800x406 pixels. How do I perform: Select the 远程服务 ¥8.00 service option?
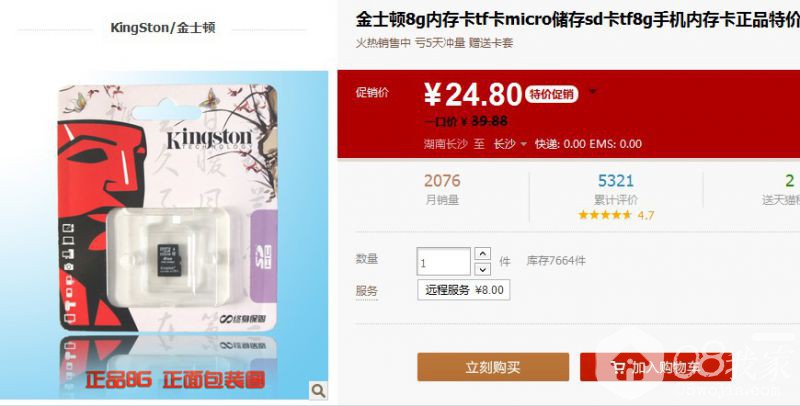[x=463, y=290]
